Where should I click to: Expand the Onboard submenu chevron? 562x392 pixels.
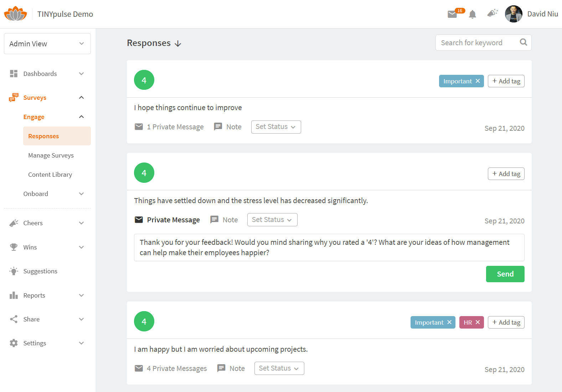pyautogui.click(x=81, y=194)
